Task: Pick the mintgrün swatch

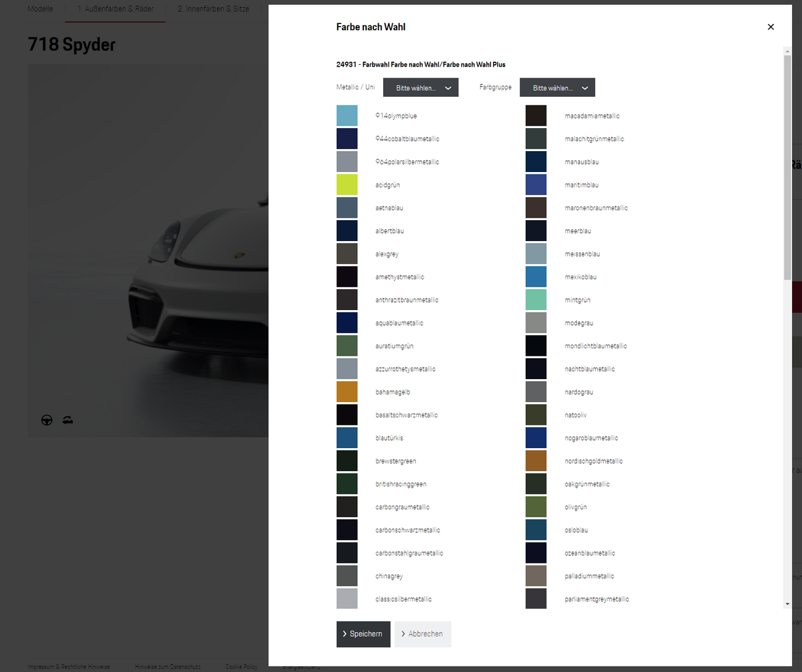Action: (536, 300)
